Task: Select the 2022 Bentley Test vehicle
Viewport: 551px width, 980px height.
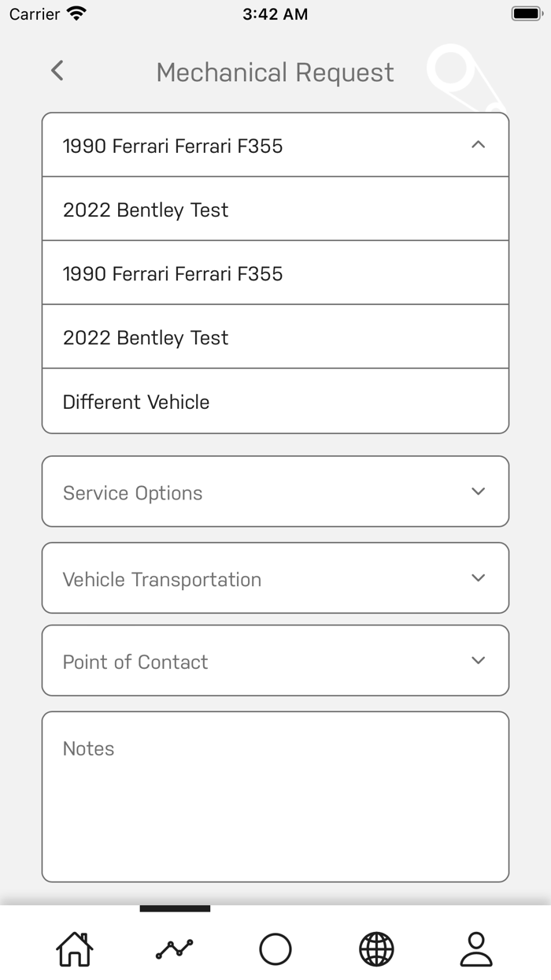Action: (x=275, y=210)
